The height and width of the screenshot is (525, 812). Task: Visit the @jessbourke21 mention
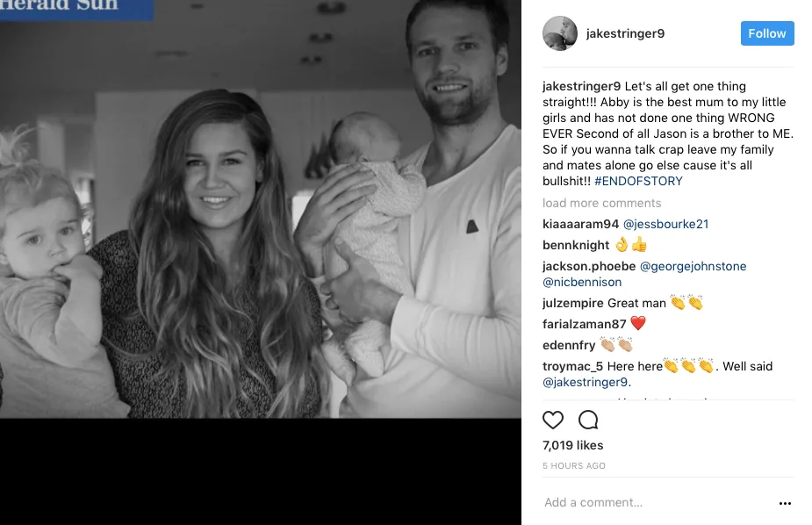(665, 224)
